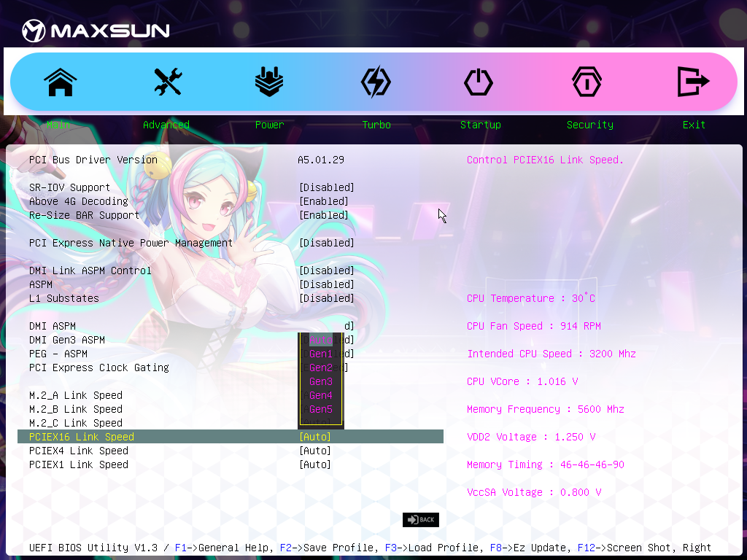Select the M.2_C Link Speed label
Image resolution: width=747 pixels, height=560 pixels.
[x=76, y=423]
